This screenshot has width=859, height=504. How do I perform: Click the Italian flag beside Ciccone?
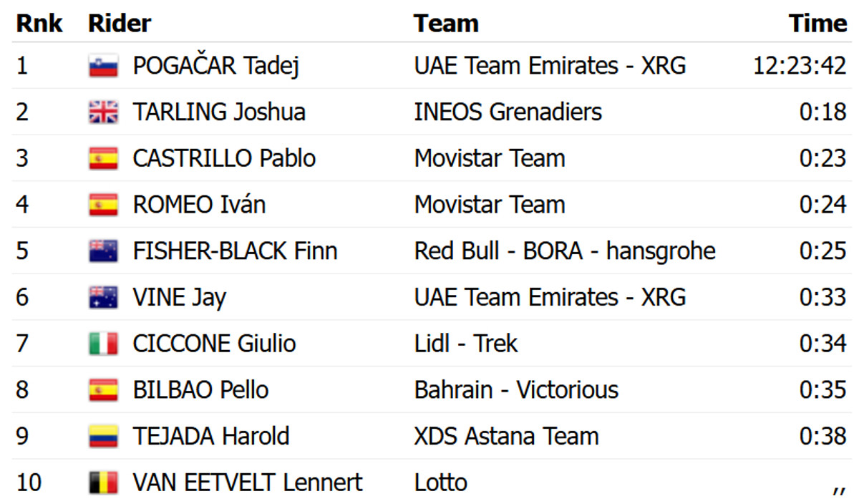103,344
